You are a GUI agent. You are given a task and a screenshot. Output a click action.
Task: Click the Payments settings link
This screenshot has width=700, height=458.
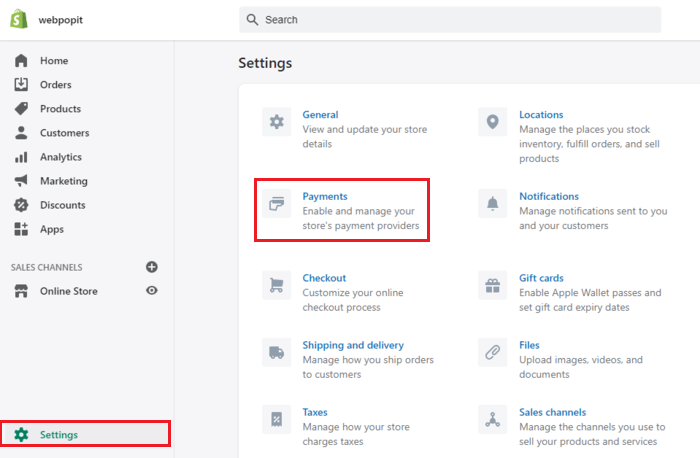(325, 196)
